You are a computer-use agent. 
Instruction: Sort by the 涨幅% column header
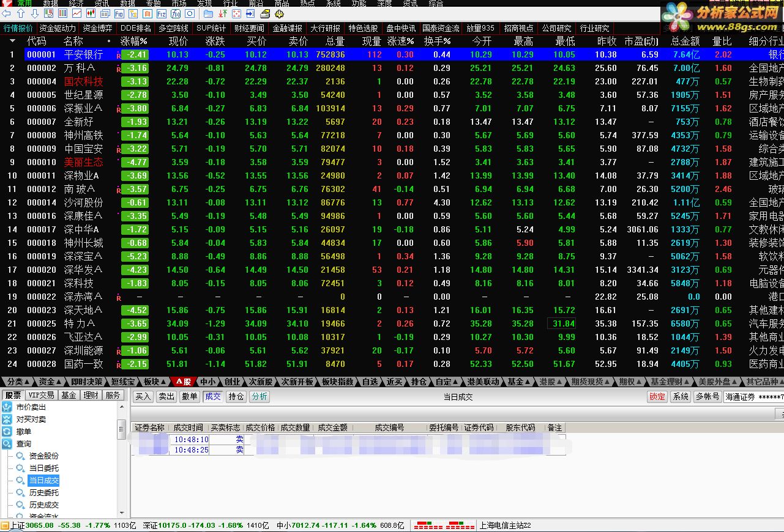click(x=134, y=41)
